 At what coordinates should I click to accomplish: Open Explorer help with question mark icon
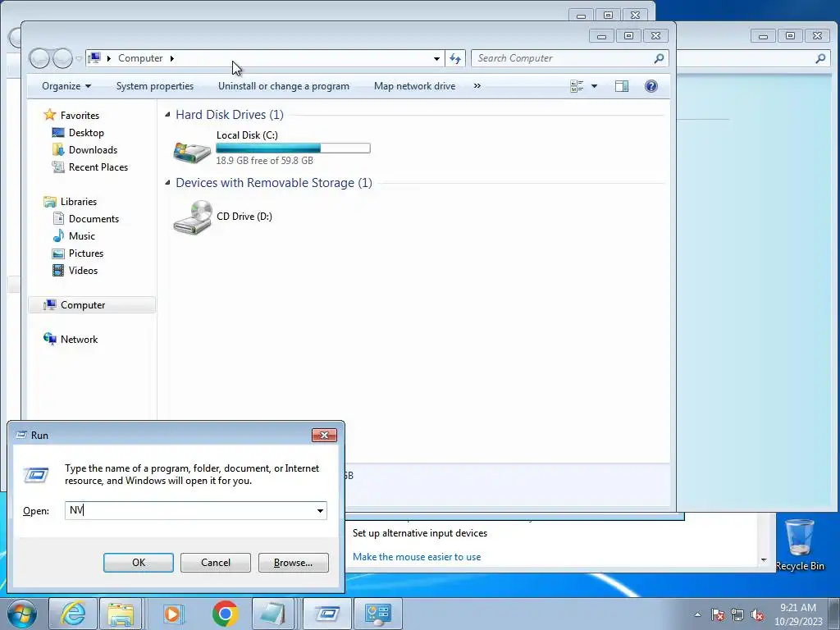pos(651,86)
